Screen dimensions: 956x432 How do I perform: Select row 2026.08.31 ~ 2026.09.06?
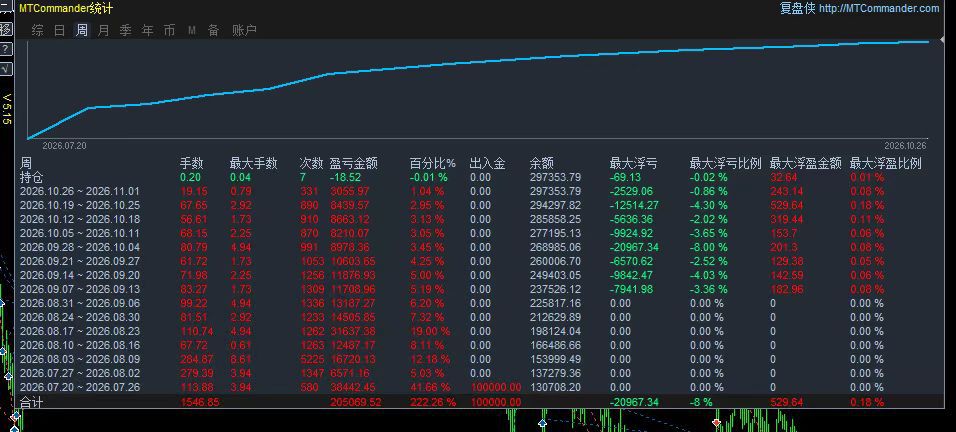478,303
